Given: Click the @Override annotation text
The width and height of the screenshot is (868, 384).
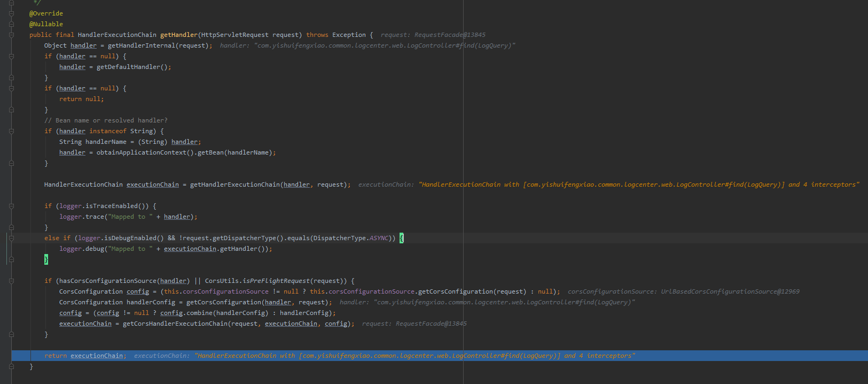Looking at the screenshot, I should [46, 13].
